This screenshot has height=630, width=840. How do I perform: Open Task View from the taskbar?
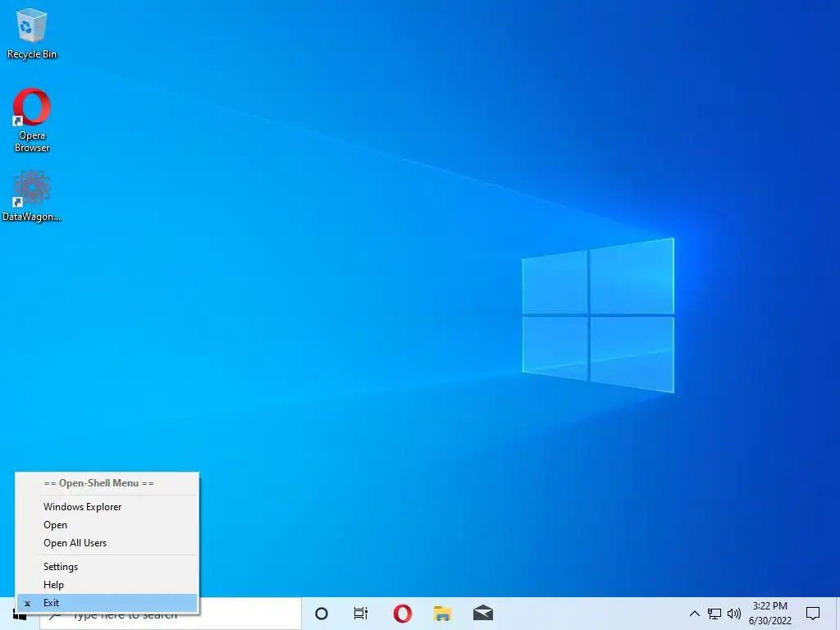(x=361, y=614)
